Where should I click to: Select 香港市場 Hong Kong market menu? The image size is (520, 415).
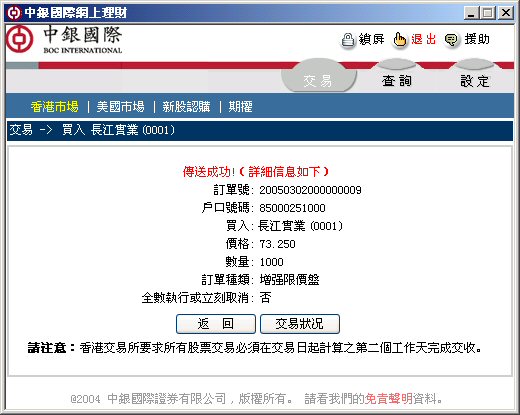(55, 107)
